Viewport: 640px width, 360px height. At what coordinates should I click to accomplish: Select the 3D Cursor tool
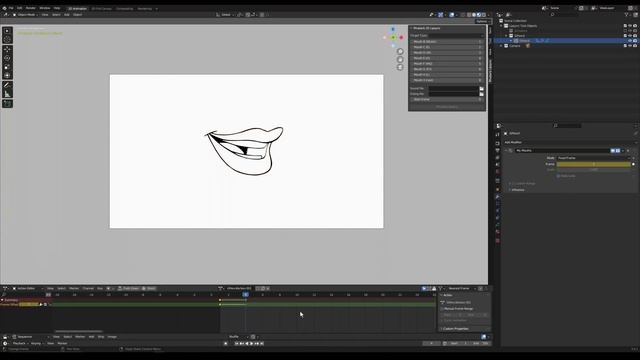point(7,40)
